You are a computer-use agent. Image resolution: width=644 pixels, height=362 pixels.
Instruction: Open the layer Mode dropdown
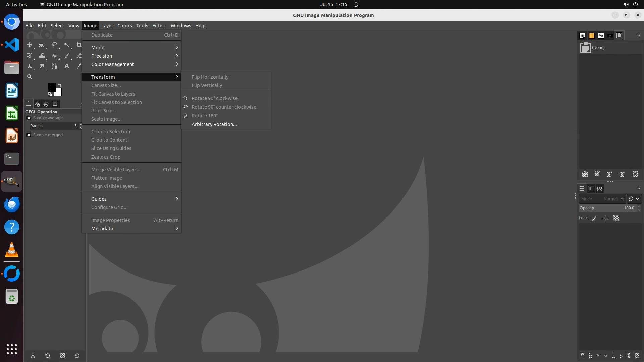click(x=602, y=199)
